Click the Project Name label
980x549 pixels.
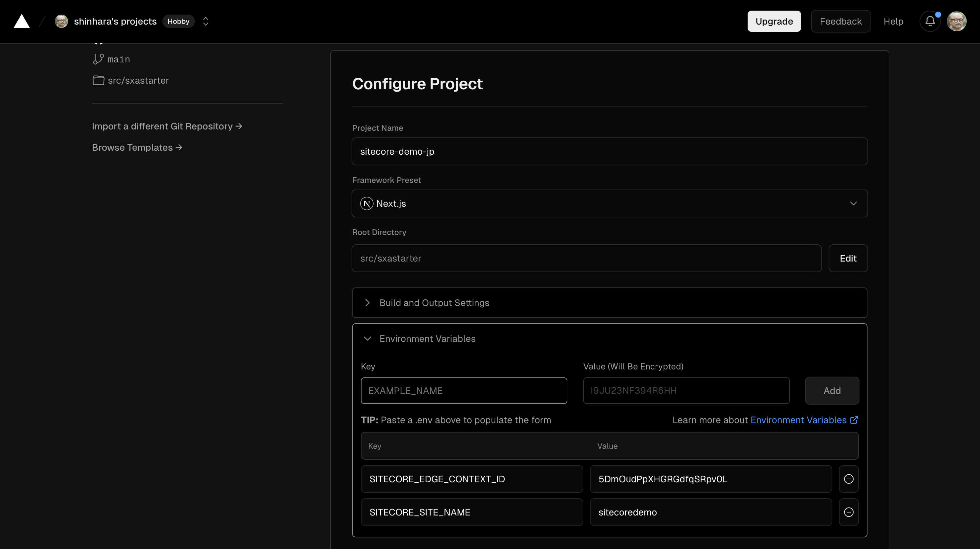pyautogui.click(x=377, y=128)
